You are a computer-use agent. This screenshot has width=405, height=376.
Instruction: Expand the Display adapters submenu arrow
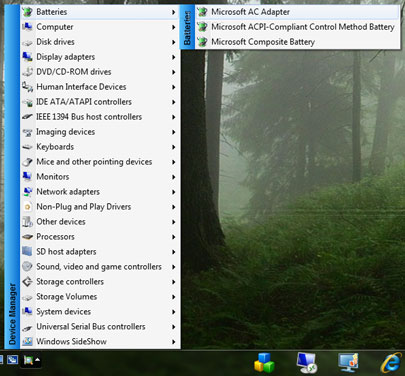pos(173,57)
